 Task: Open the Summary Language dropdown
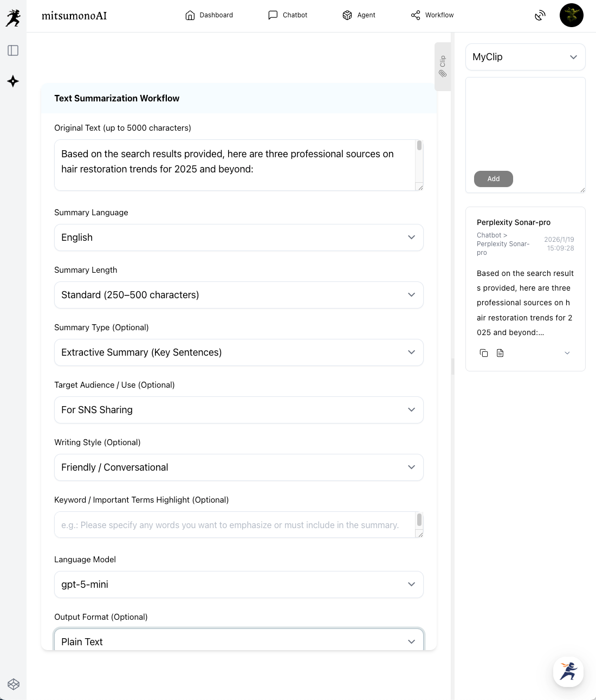pyautogui.click(x=238, y=237)
